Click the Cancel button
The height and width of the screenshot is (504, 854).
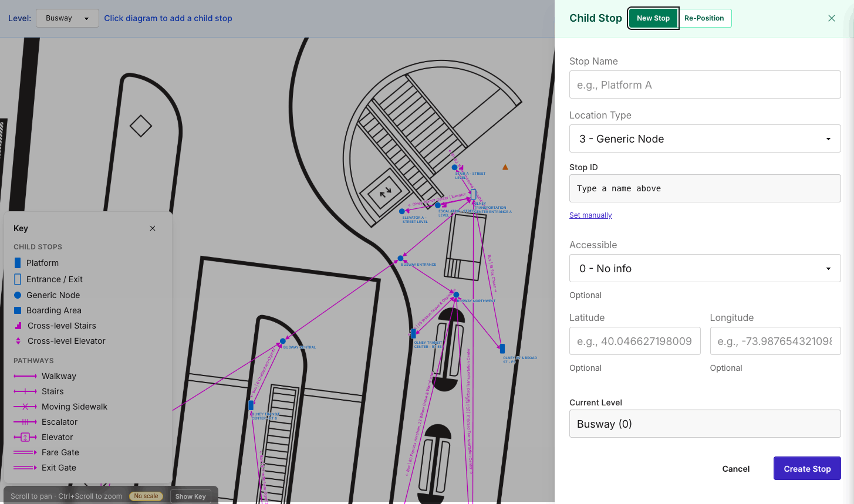pyautogui.click(x=736, y=468)
